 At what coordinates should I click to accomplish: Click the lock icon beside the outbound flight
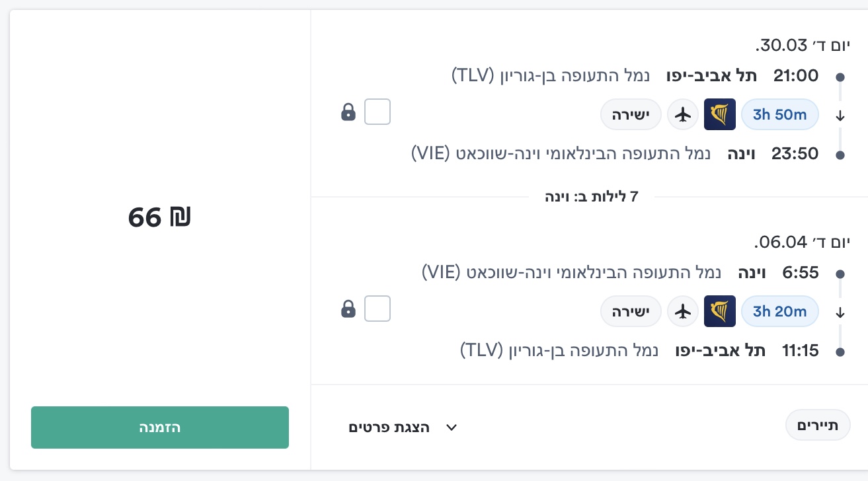[x=348, y=112]
